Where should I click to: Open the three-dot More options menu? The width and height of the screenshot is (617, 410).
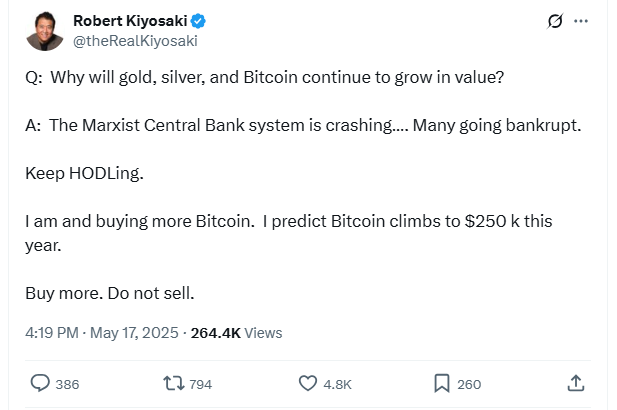[x=582, y=21]
